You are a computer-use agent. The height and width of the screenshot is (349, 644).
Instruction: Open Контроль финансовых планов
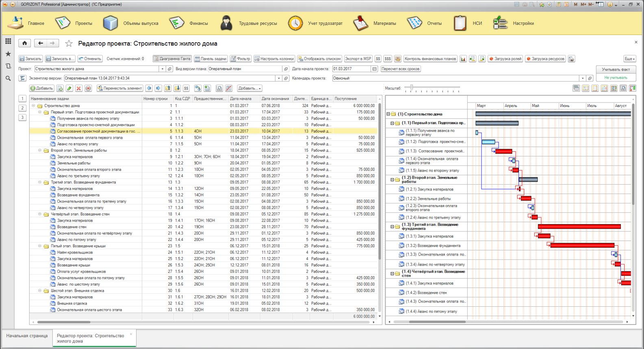430,59
